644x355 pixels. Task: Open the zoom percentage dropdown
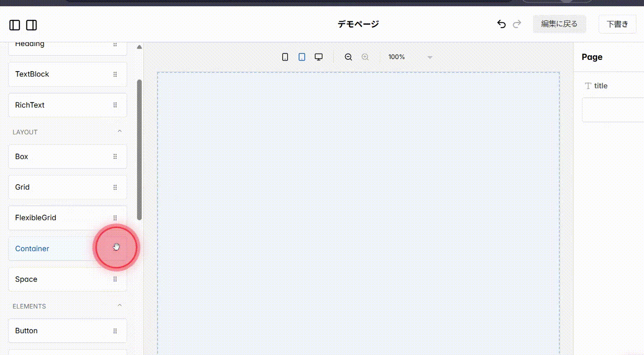[429, 57]
